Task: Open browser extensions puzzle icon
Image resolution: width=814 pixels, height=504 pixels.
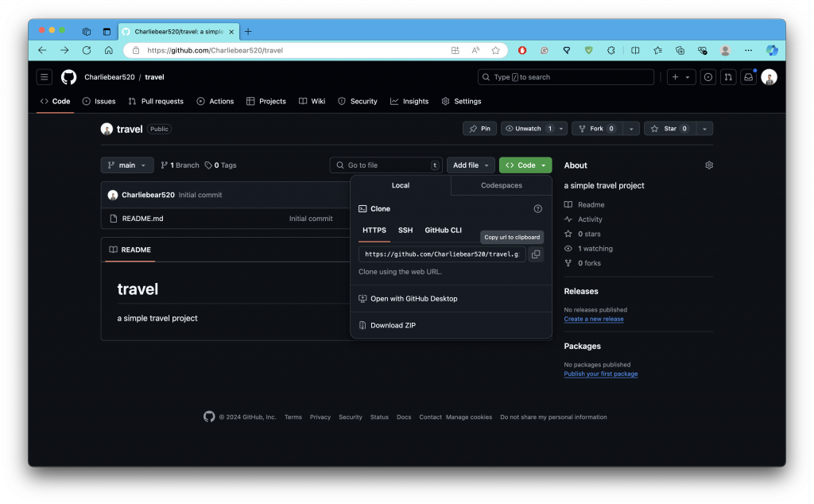Action: tap(611, 50)
